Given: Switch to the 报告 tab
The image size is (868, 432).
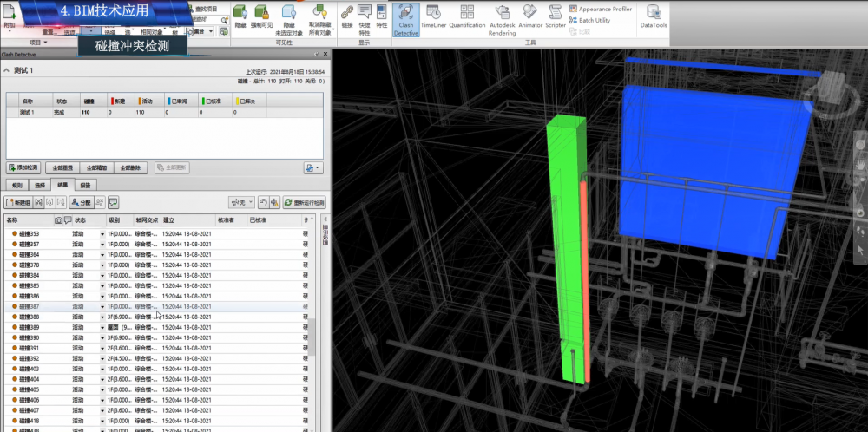Looking at the screenshot, I should point(86,185).
